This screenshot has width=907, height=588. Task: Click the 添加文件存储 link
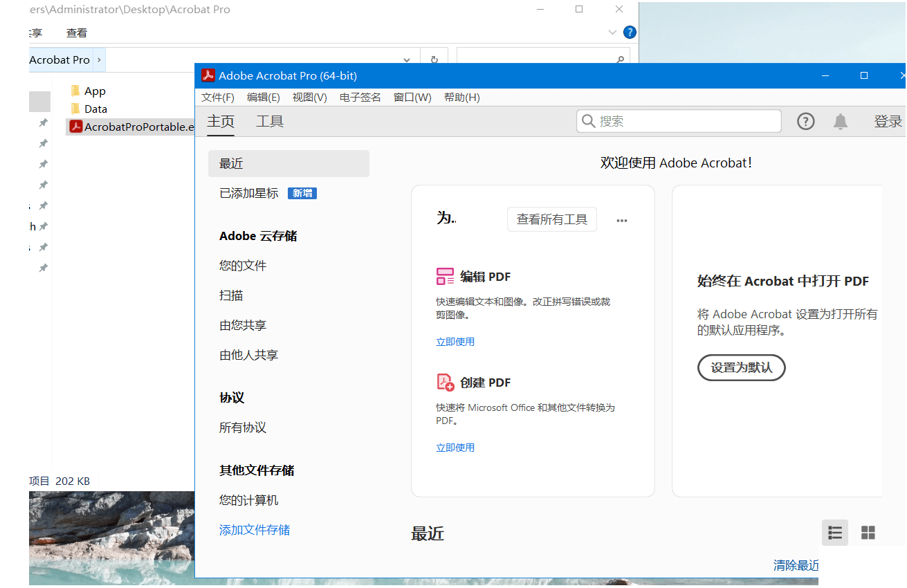tap(255, 530)
